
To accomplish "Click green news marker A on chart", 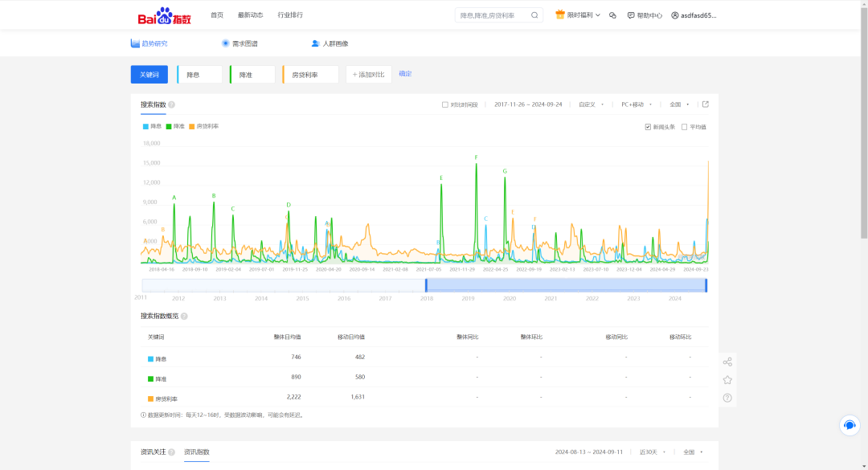I will 174,198.
